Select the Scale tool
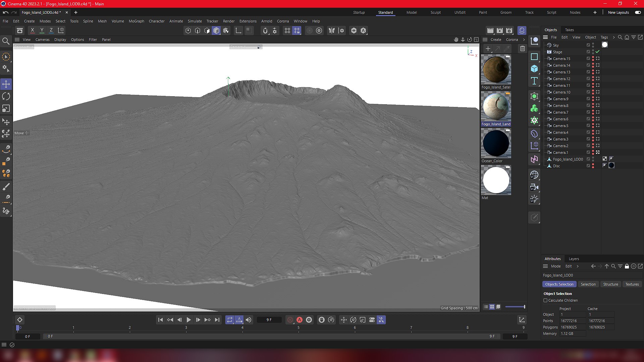 point(6,109)
